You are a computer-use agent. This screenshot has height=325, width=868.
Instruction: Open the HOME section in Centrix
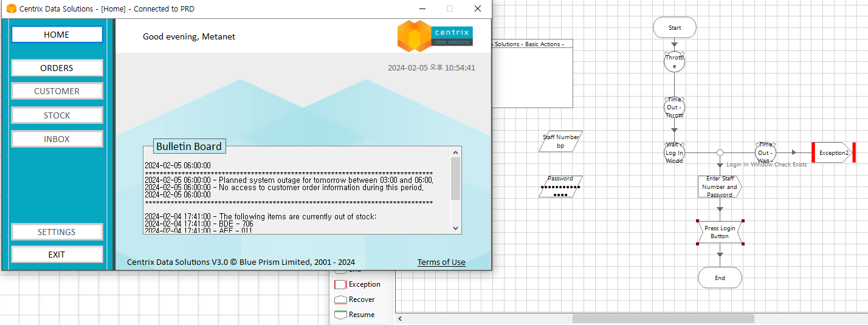pyautogui.click(x=57, y=35)
